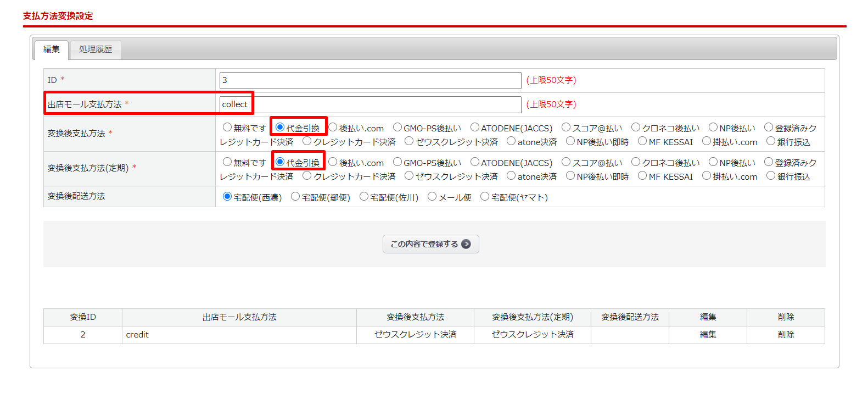The height and width of the screenshot is (404, 868).
Task: Click 削除 link in the credit row
Action: coord(786,335)
